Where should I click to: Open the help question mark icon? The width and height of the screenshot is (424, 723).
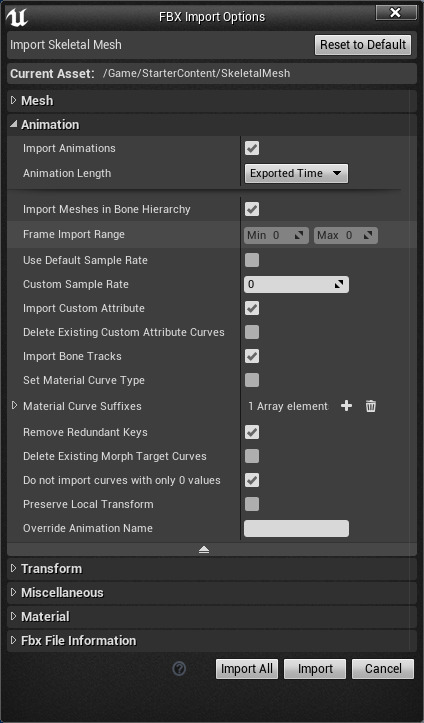coord(179,669)
